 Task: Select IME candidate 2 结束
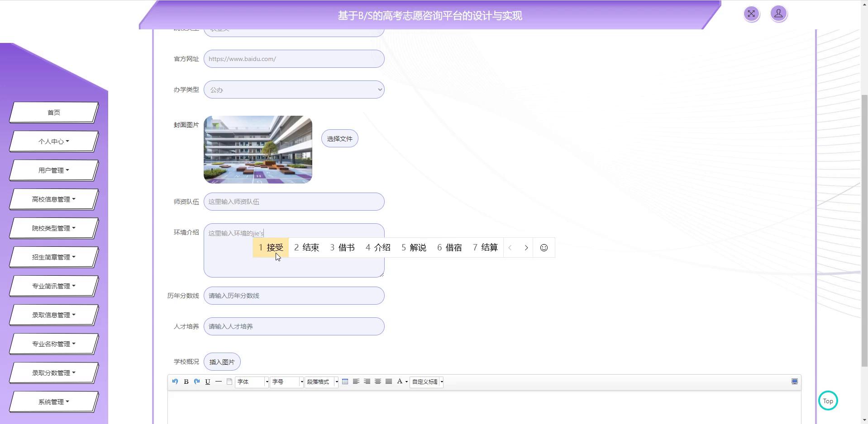point(306,248)
